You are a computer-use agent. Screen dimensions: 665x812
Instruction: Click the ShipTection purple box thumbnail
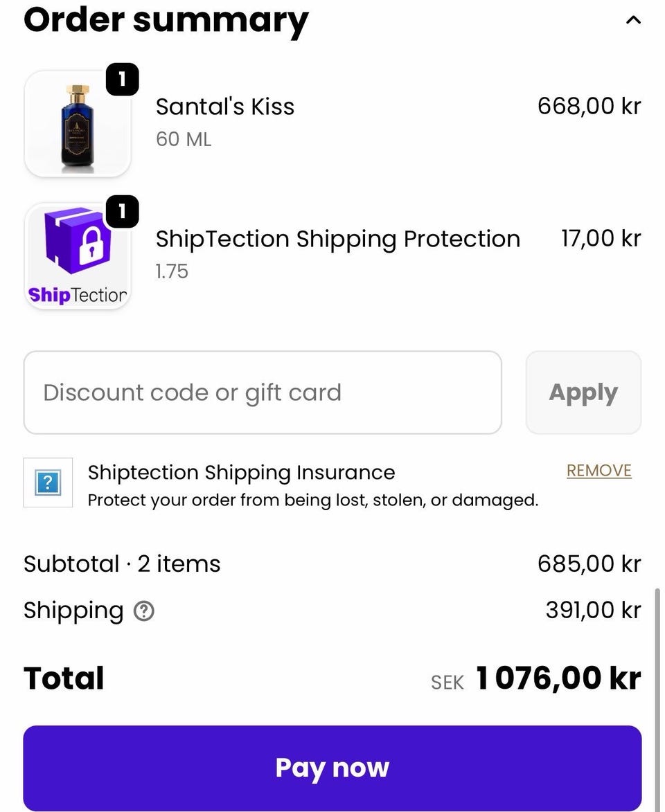click(77, 256)
